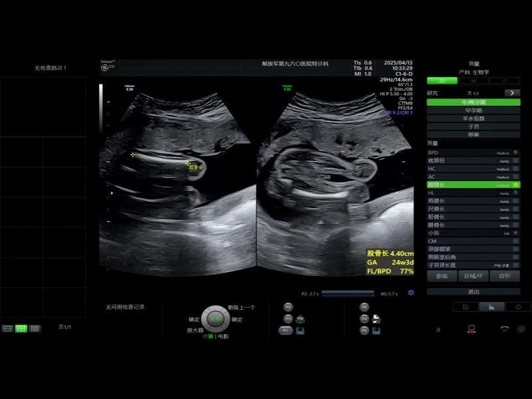Open the clock history tab icon

point(518,307)
